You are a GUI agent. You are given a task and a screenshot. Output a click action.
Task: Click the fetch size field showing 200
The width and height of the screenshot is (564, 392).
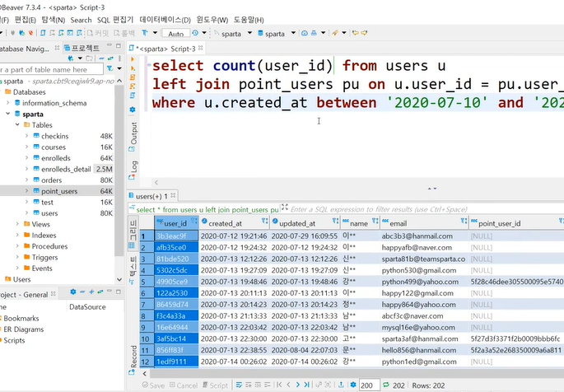(x=369, y=385)
